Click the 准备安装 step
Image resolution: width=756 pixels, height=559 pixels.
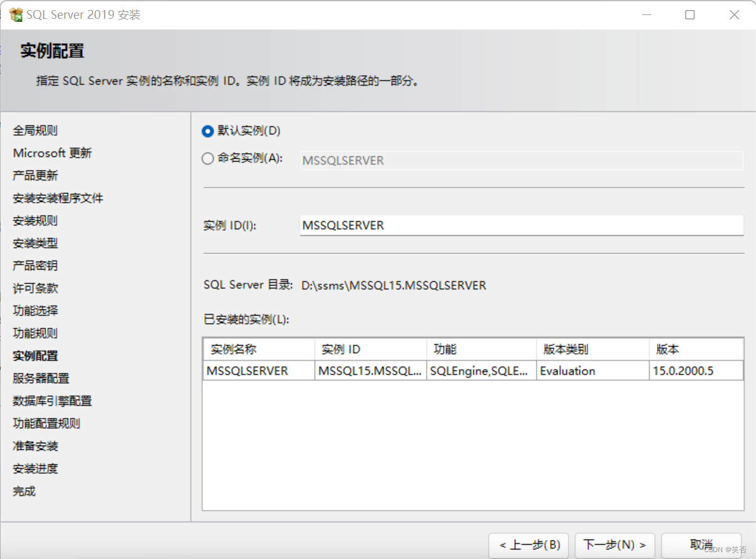pyautogui.click(x=35, y=446)
